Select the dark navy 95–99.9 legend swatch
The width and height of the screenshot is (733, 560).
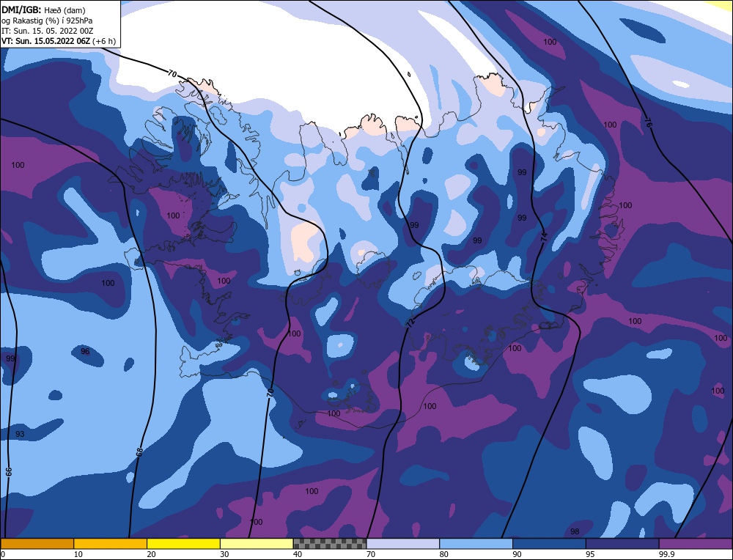(x=622, y=543)
